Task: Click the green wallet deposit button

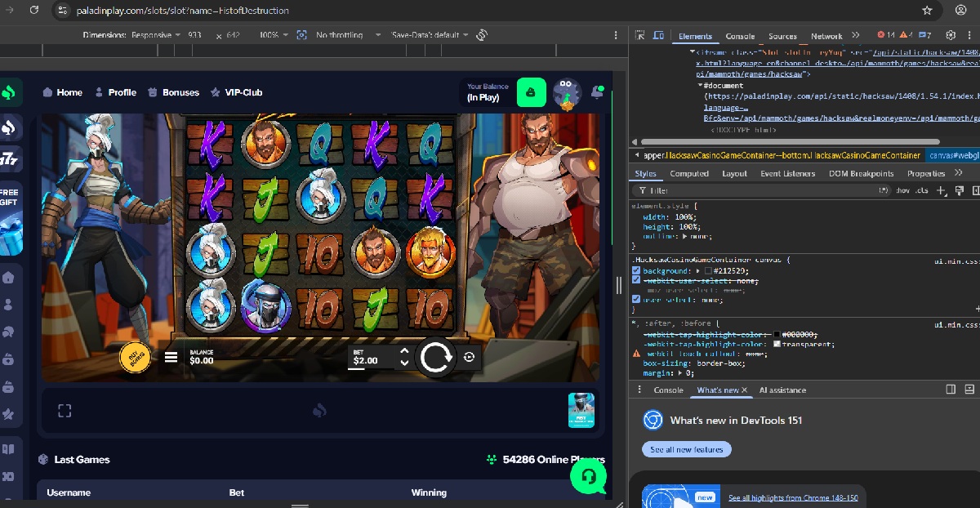Action: (x=531, y=92)
